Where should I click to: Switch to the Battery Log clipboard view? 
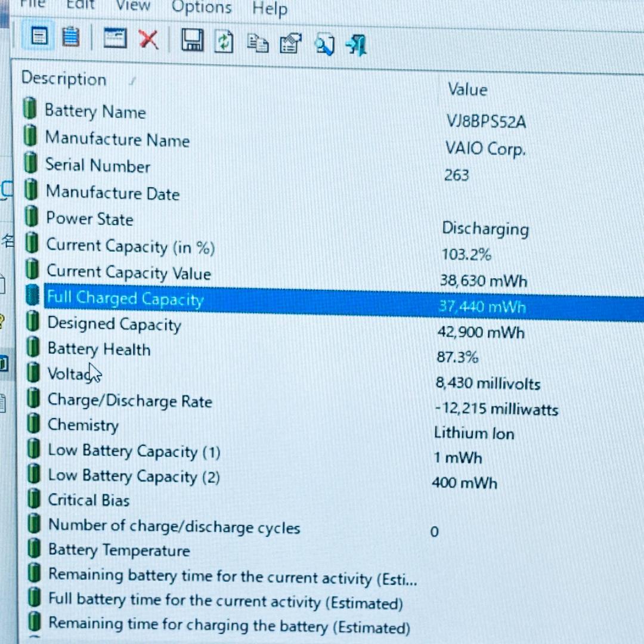[x=71, y=37]
